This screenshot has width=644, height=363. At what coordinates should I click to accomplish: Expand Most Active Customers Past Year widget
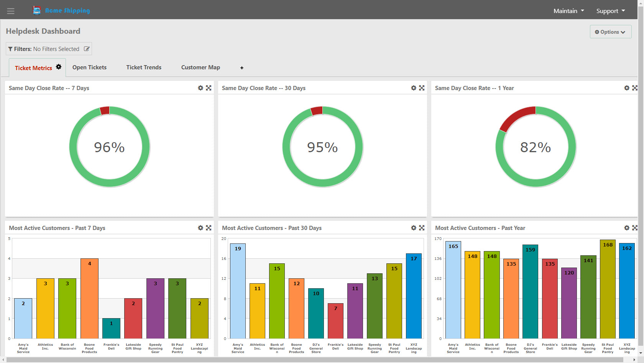point(635,228)
